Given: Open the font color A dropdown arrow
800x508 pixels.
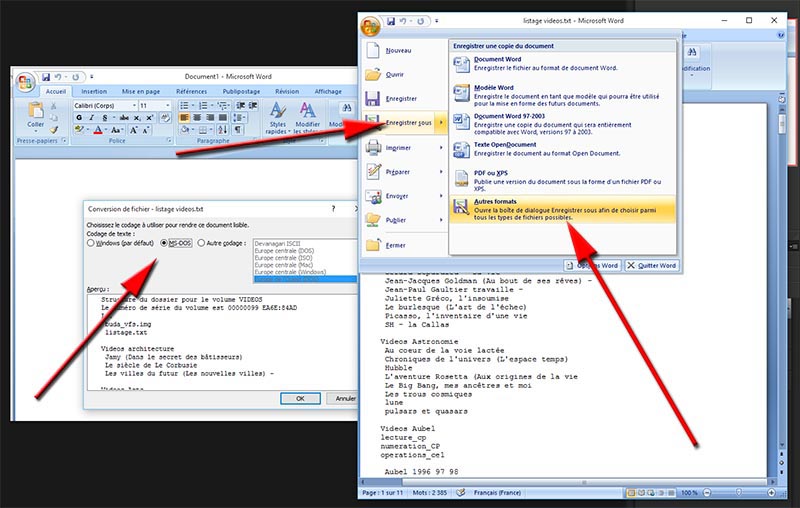Looking at the screenshot, I should (x=107, y=130).
